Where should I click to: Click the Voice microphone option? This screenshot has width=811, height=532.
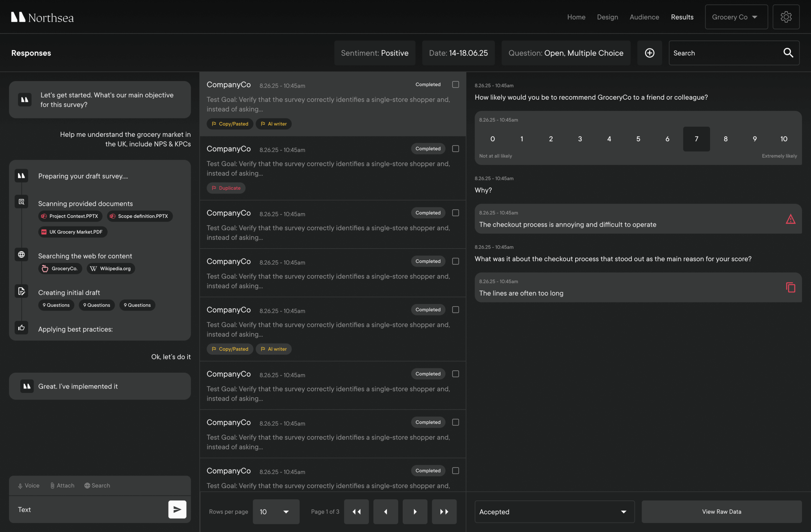tap(29, 485)
